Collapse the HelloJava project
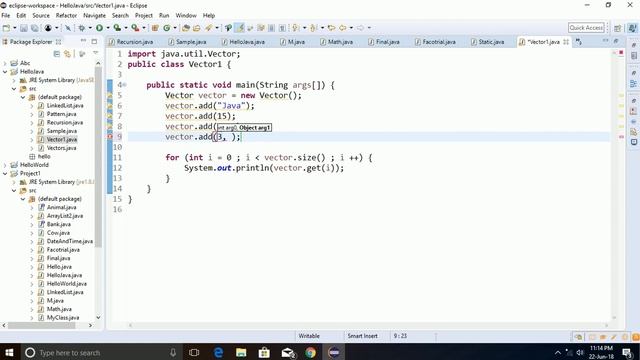Viewport: 640px width, 360px height. point(5,71)
